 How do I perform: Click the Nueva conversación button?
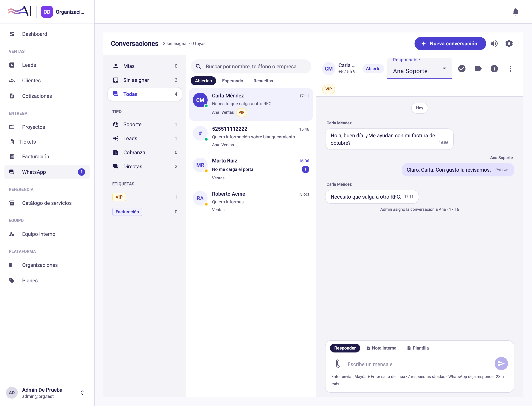click(x=450, y=44)
